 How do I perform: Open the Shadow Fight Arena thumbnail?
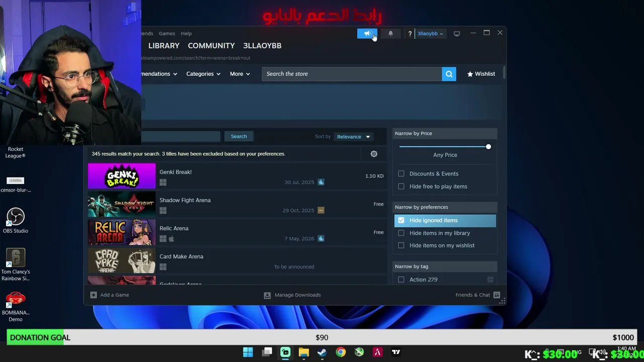(122, 204)
